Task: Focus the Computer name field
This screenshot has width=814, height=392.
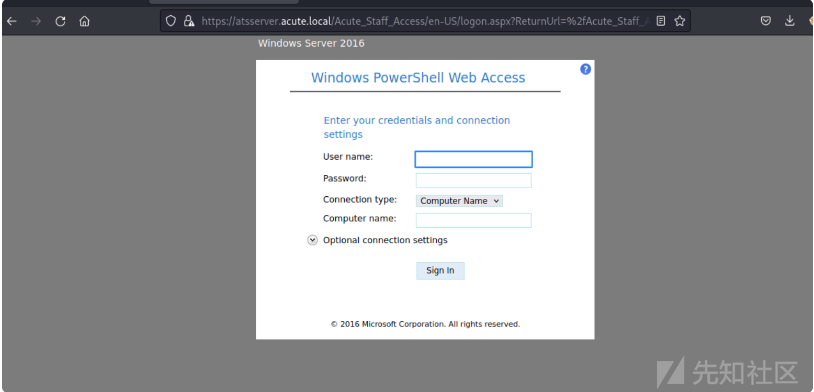Action: tap(473, 220)
